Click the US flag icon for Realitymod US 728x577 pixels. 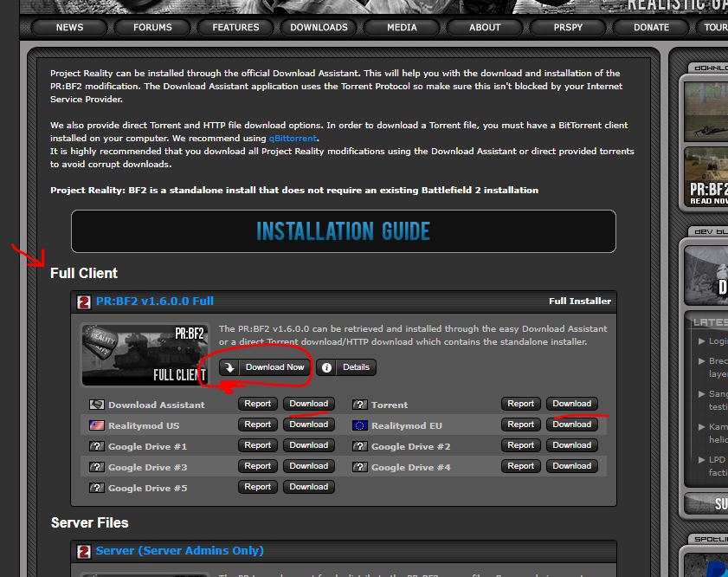97,425
